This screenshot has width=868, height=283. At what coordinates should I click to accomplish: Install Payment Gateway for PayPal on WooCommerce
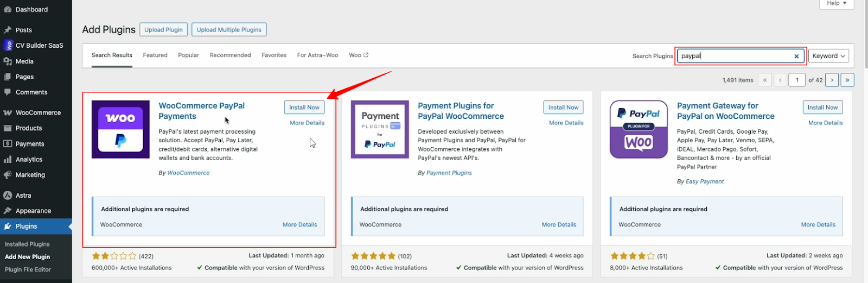click(823, 108)
